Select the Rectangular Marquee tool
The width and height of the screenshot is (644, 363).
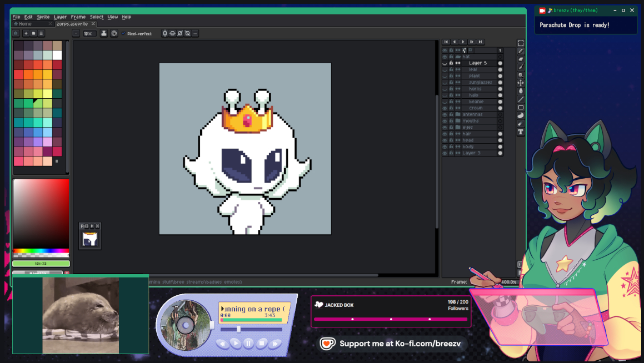pos(521,43)
